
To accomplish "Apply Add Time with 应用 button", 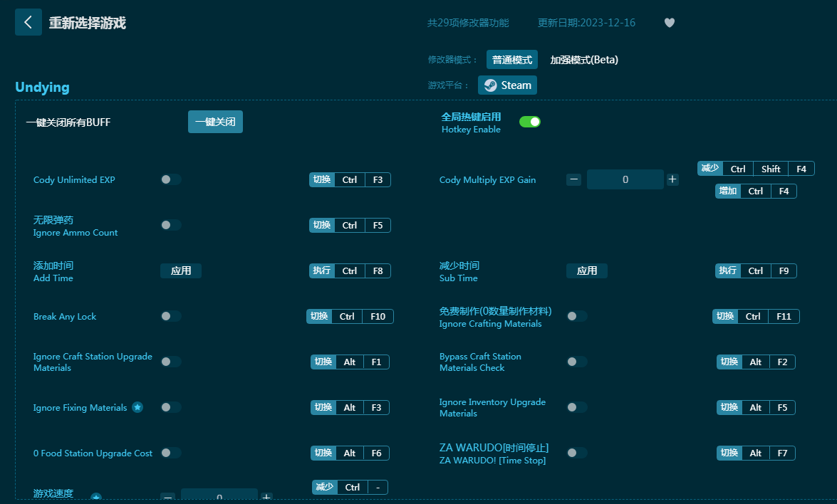I will (181, 271).
